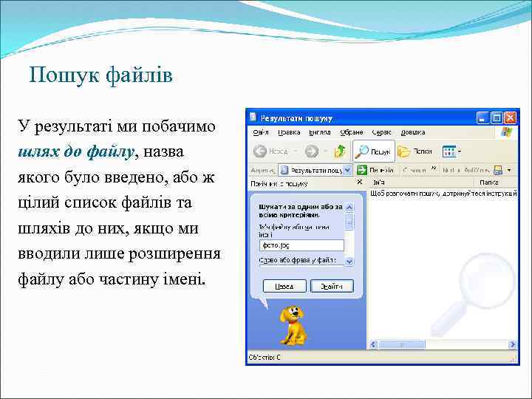Open the Norton AntiVirus dropdown arrow
This screenshot has width=532, height=399.
click(x=509, y=170)
